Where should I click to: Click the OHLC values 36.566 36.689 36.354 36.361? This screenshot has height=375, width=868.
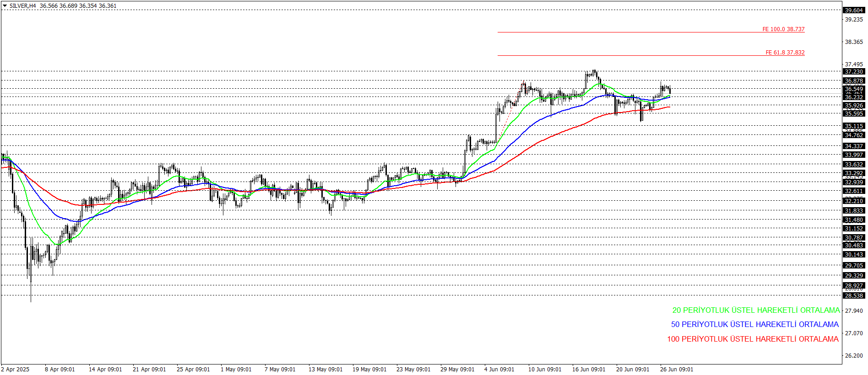pyautogui.click(x=78, y=6)
